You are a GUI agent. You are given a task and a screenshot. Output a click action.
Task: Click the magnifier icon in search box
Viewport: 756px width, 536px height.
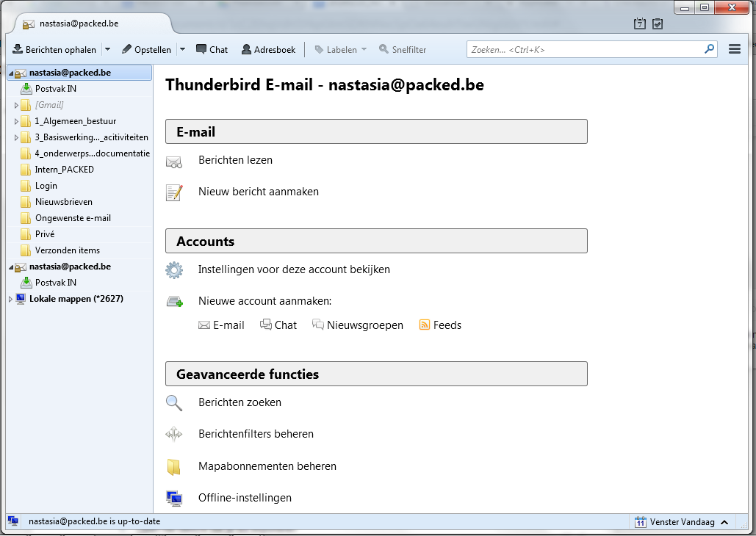pos(709,49)
